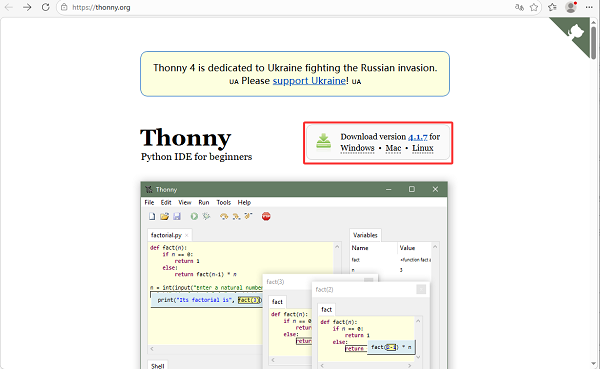Open View menu in Thonny screenshot
600x369 pixels.
pyautogui.click(x=185, y=202)
